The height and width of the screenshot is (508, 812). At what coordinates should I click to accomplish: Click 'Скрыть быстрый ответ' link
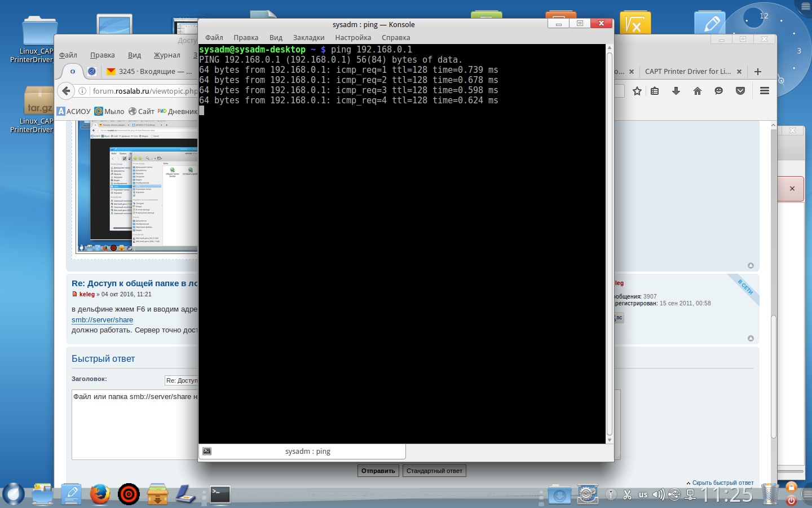click(x=723, y=483)
